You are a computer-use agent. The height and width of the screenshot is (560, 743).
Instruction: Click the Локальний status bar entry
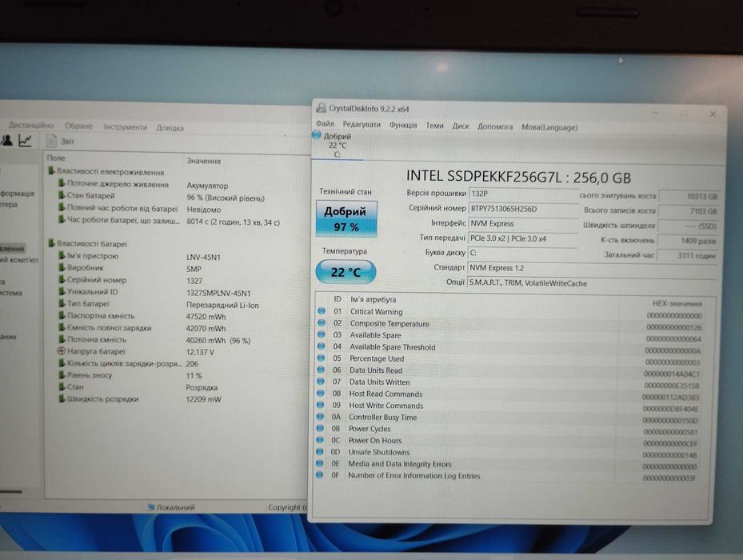pyautogui.click(x=171, y=507)
